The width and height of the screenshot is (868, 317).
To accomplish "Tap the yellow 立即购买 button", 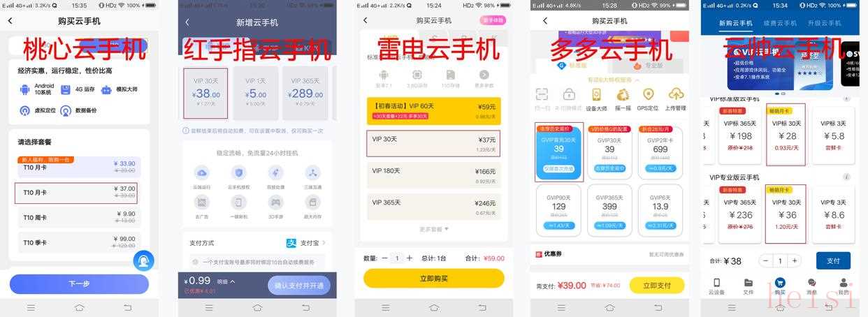I will click(433, 278).
